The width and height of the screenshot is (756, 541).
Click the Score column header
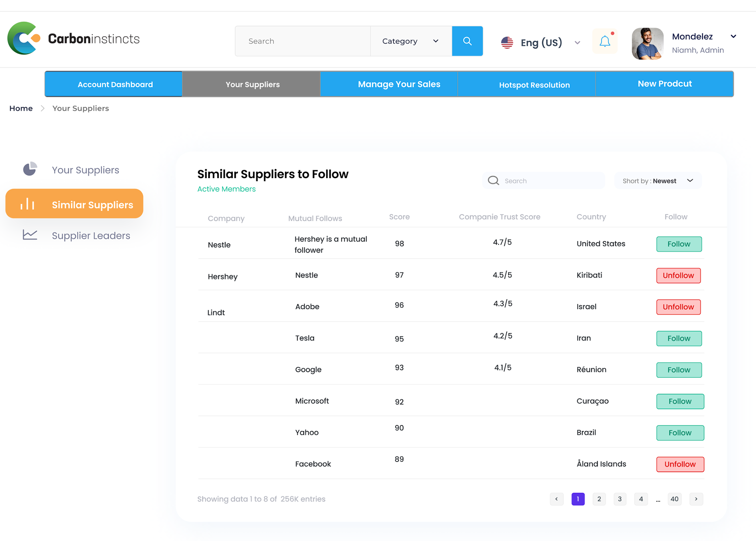tap(399, 217)
